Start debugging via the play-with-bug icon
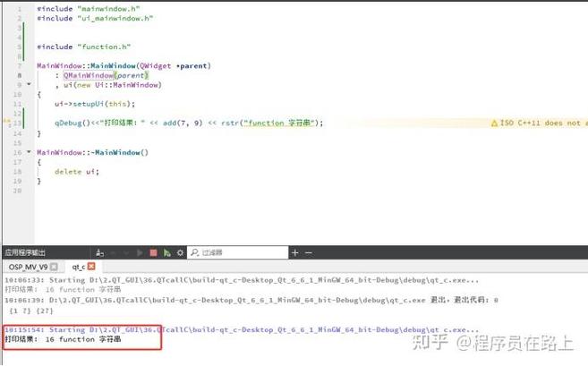Screen dimensions: 588x366 [x=167, y=253]
